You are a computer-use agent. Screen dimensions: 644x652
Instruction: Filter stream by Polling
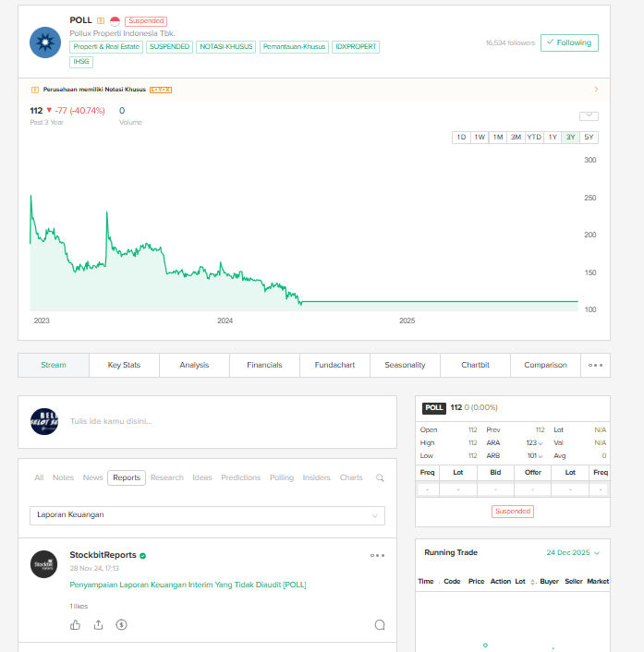[x=282, y=477]
